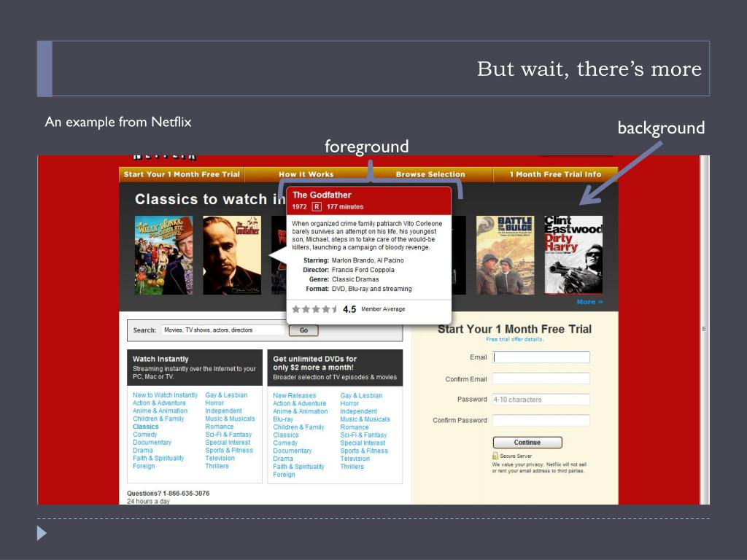The width and height of the screenshot is (747, 560).
Task: Select The Godfather movie poster
Action: pos(232,255)
